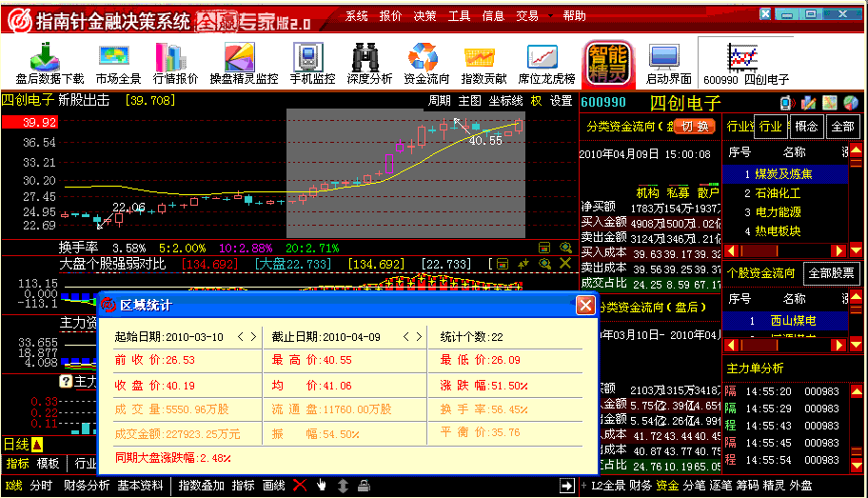Open 市场全景 market overview

tap(118, 64)
